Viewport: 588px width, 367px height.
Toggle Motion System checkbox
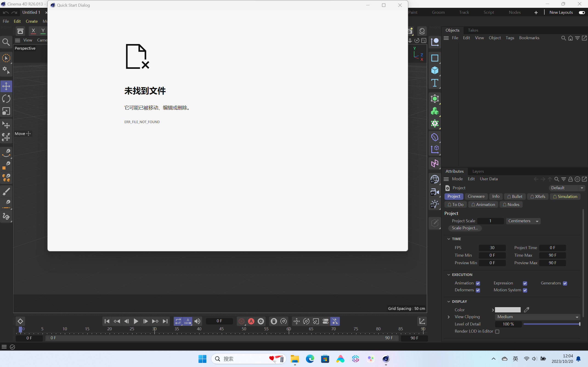point(525,290)
